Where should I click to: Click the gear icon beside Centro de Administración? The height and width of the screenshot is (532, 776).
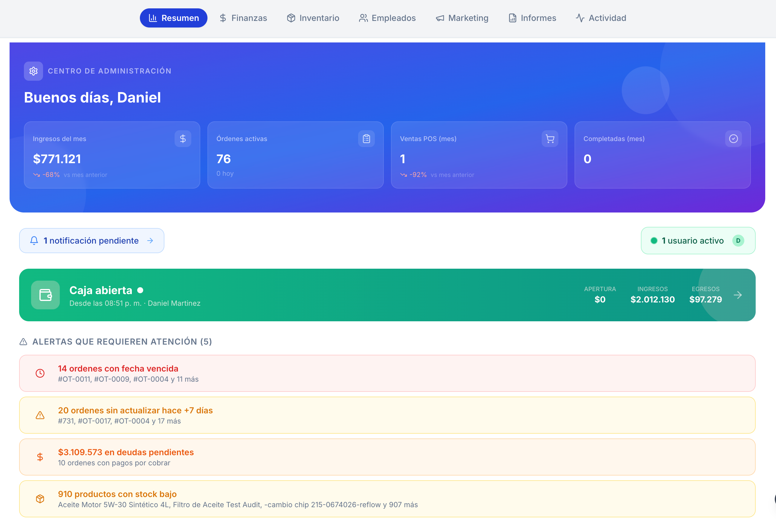[x=33, y=71]
